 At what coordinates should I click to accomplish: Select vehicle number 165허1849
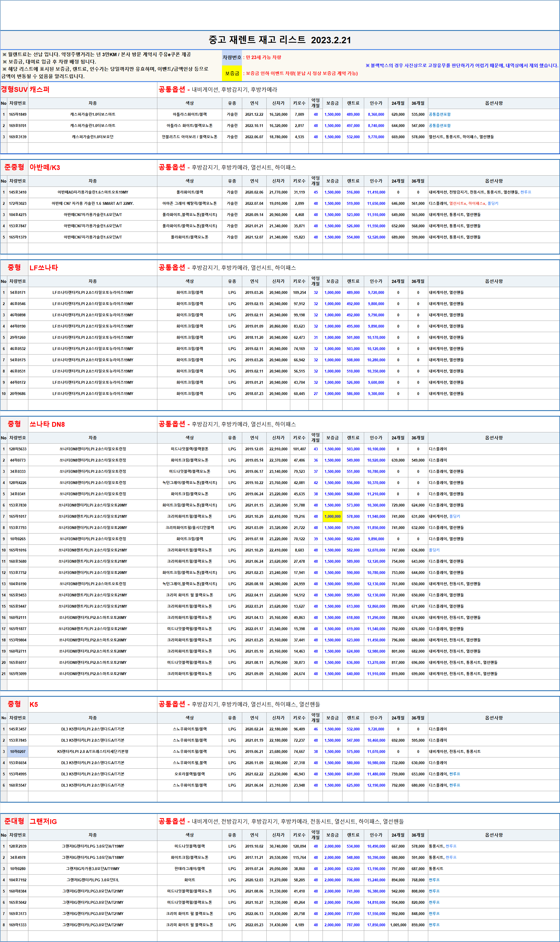(x=18, y=114)
